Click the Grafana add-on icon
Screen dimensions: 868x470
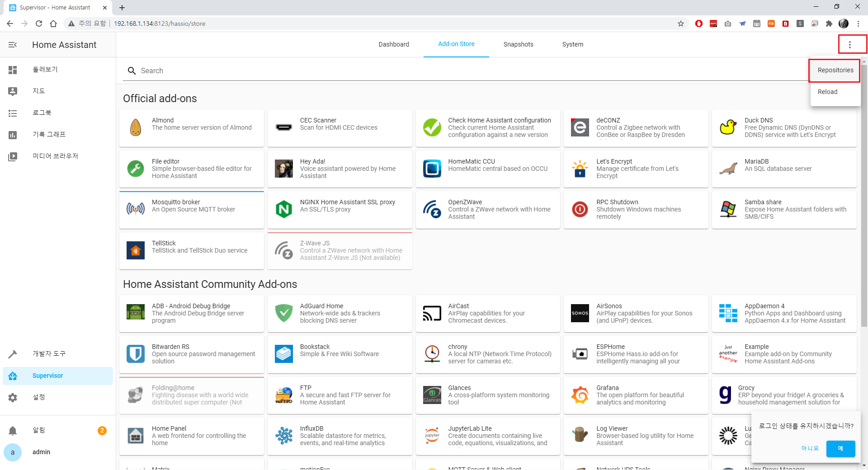point(580,395)
